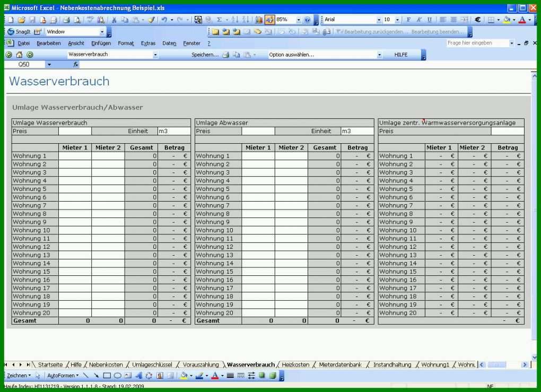Click the vertical scrollbar down arrow
This screenshot has width=541, height=392.
pyautogui.click(x=535, y=358)
